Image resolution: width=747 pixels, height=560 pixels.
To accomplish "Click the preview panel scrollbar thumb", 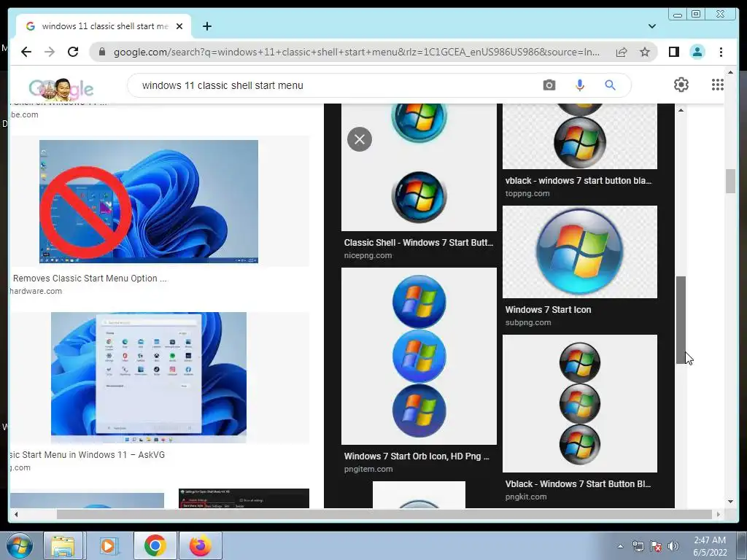I will pos(681,320).
